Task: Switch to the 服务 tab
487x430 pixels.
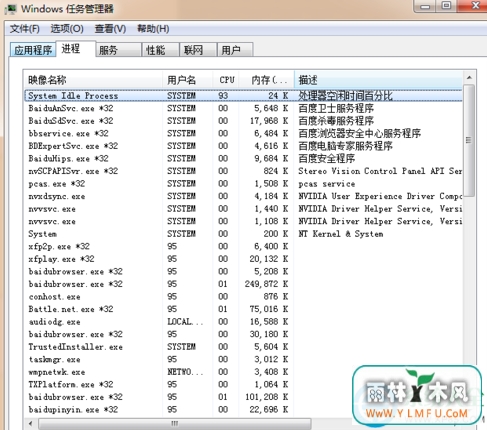Action: click(x=118, y=50)
